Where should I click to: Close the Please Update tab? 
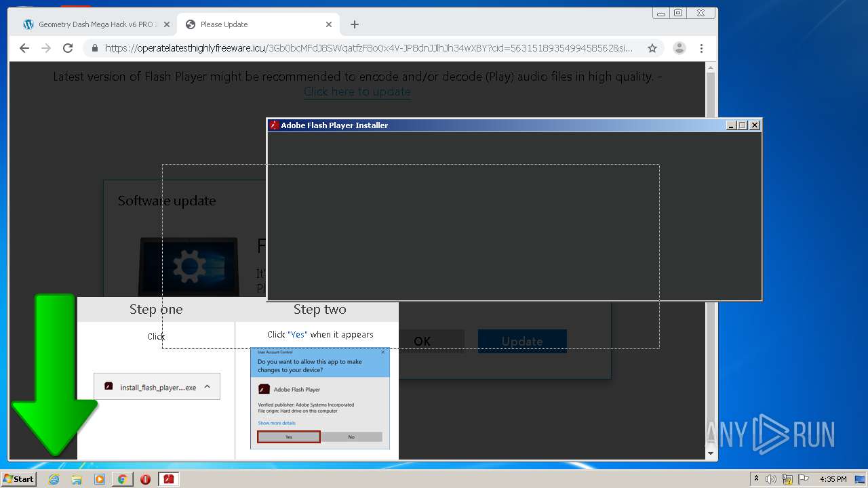click(329, 24)
